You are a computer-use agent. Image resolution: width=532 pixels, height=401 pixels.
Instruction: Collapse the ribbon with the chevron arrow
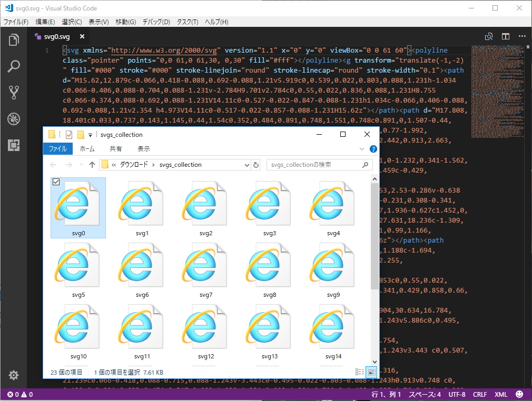point(362,149)
